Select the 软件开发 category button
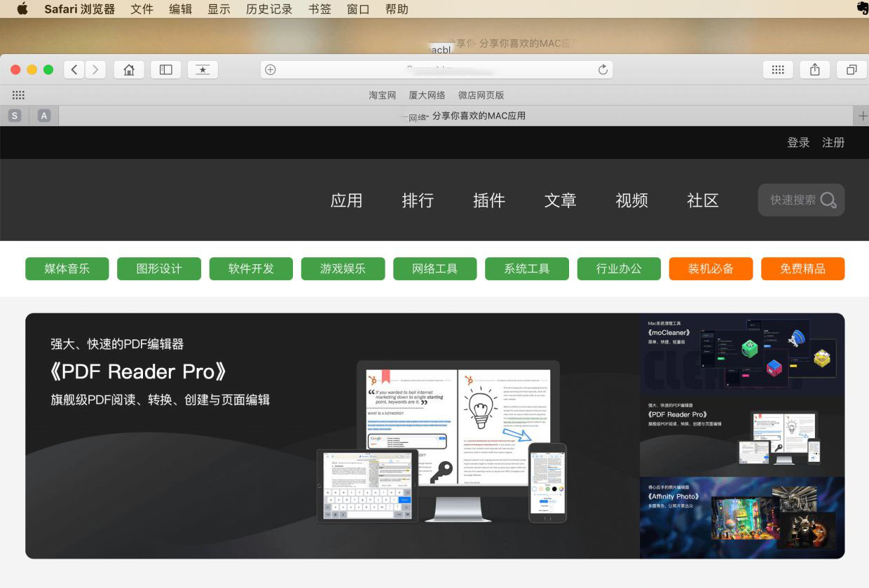This screenshot has width=869, height=588. pyautogui.click(x=251, y=268)
